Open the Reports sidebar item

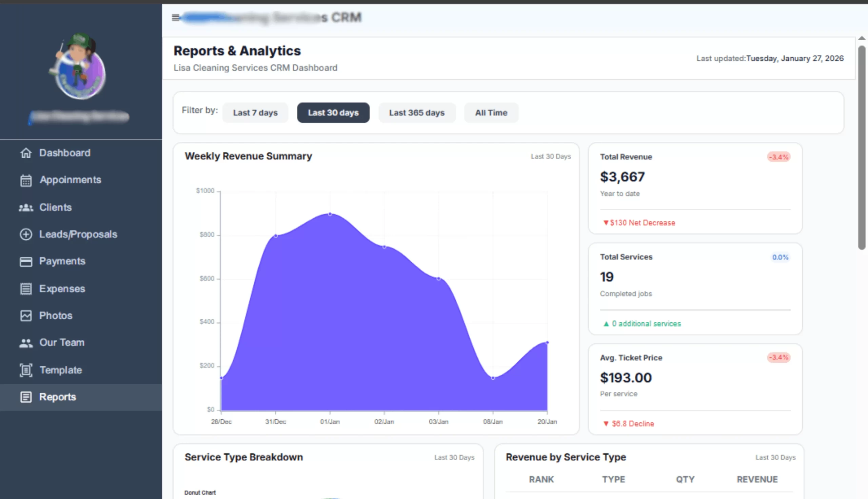click(57, 397)
